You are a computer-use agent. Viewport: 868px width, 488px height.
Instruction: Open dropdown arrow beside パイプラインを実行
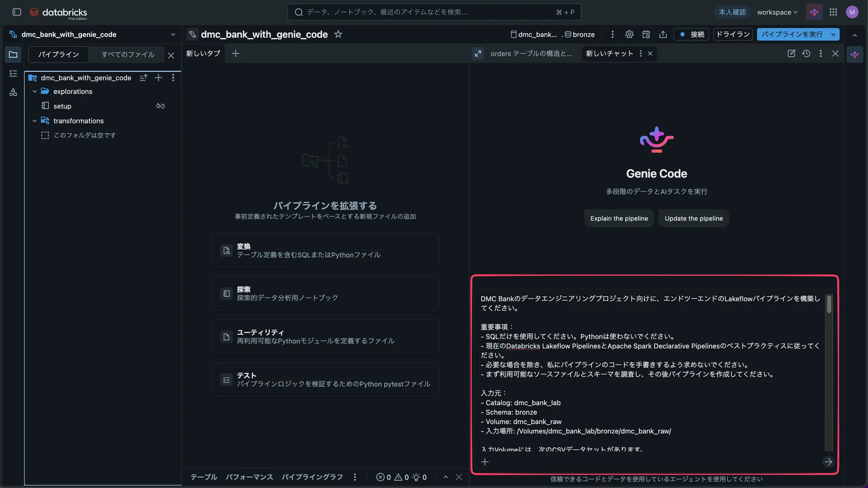(x=833, y=34)
